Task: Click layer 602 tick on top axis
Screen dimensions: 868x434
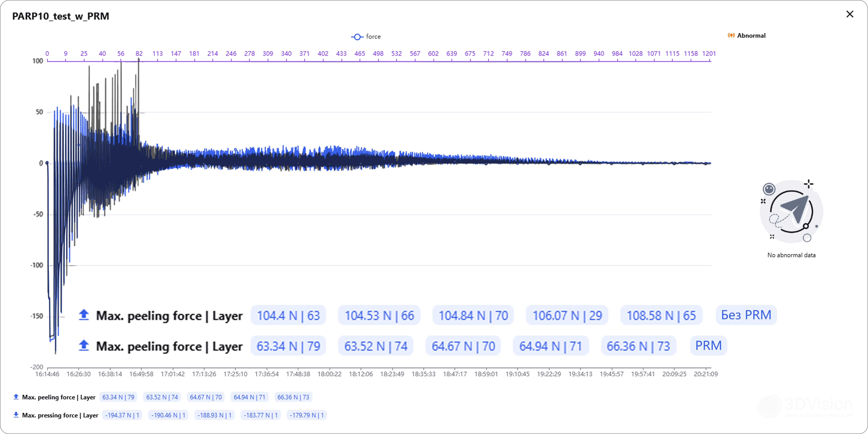Action: 433,54
